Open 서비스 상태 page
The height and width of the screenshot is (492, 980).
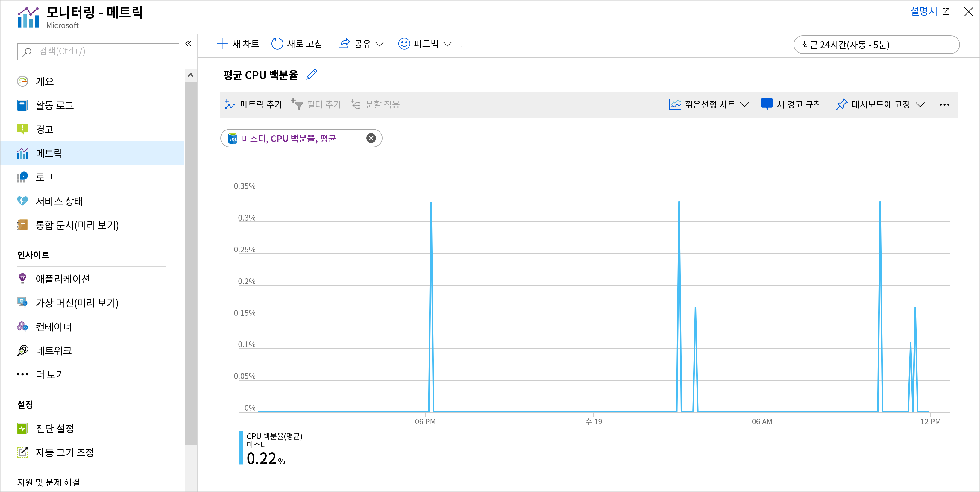92,201
